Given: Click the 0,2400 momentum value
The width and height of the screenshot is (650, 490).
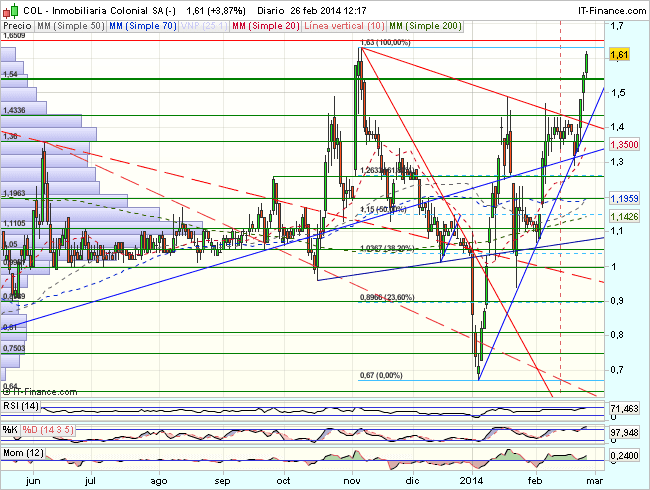Looking at the screenshot, I should (x=625, y=456).
